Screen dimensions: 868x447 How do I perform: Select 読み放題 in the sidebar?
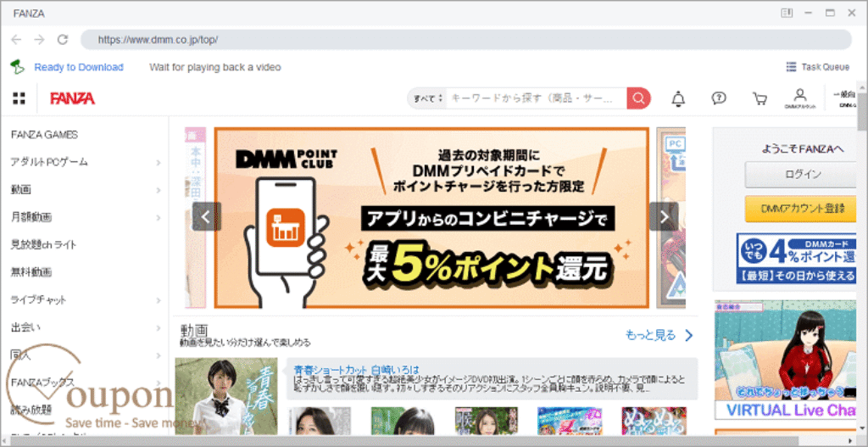31,410
